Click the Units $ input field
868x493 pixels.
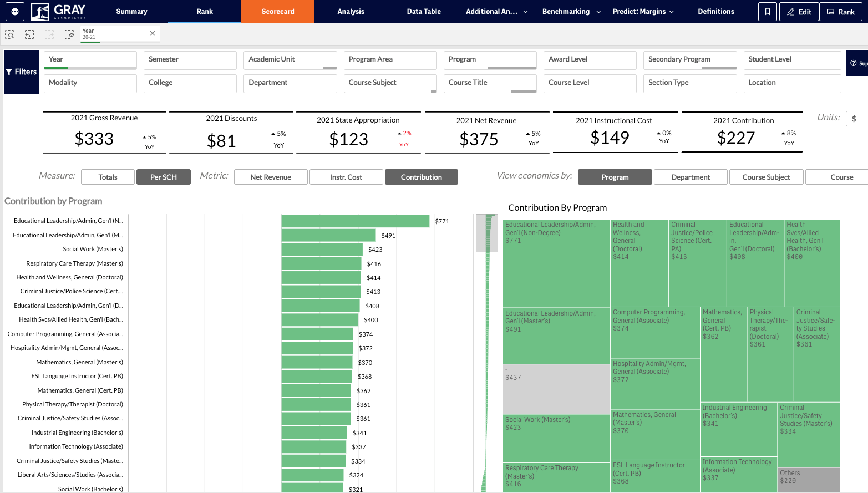click(x=857, y=119)
